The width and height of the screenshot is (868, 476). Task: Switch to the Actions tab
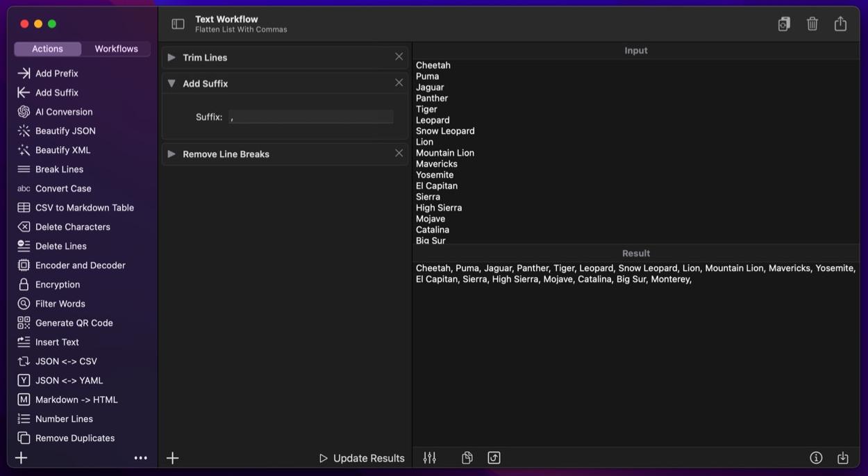pos(47,49)
